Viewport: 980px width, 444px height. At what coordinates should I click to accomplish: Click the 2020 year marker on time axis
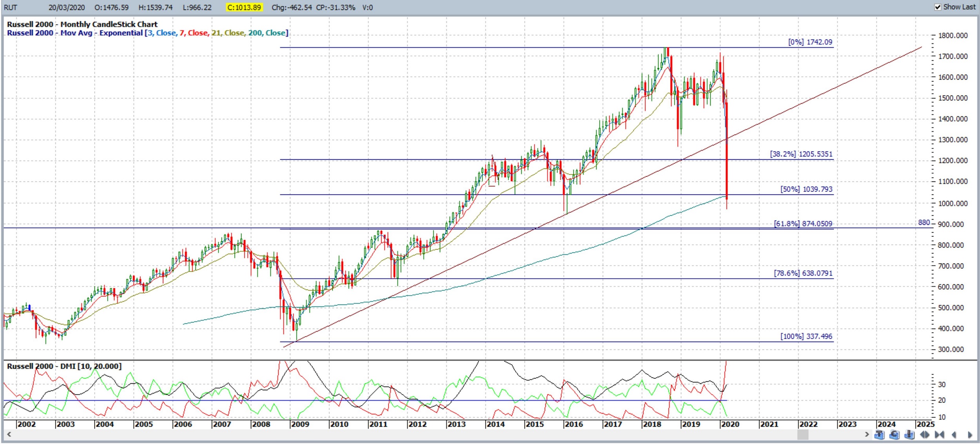[x=730, y=424]
